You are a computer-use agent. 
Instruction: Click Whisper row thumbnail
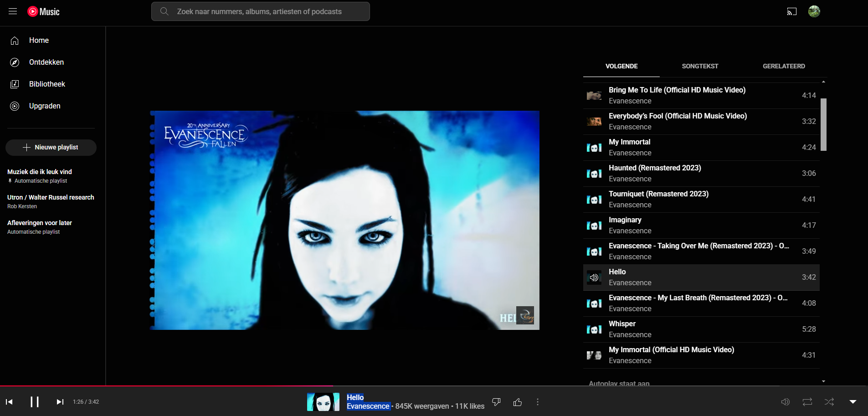click(x=594, y=329)
